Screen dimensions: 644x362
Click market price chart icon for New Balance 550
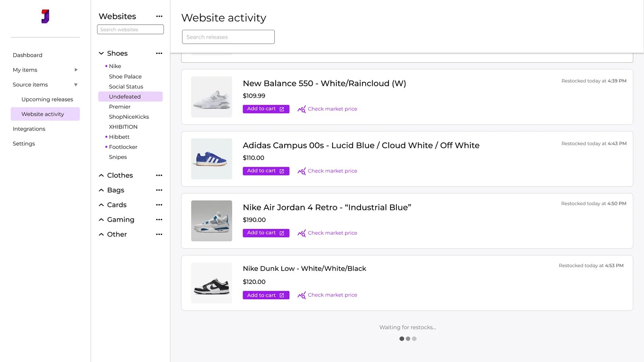[x=301, y=109]
